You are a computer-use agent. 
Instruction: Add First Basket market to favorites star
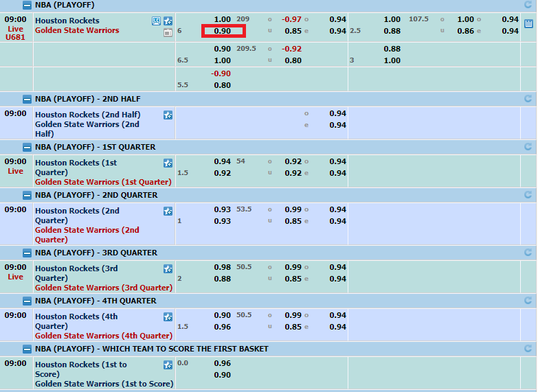168,365
